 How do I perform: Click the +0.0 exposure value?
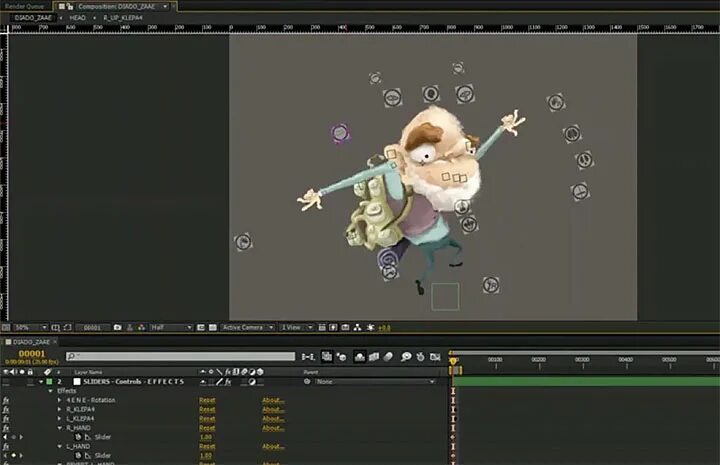[x=384, y=328]
